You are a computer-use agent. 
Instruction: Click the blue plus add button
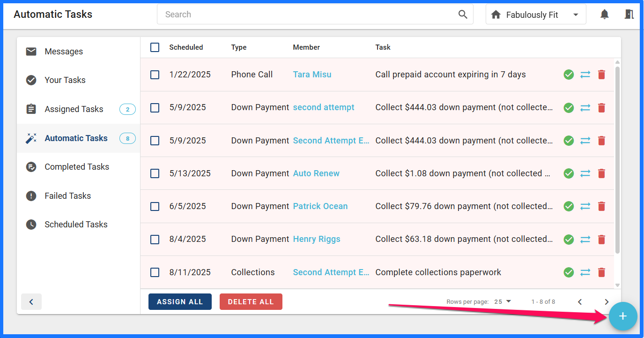623,316
